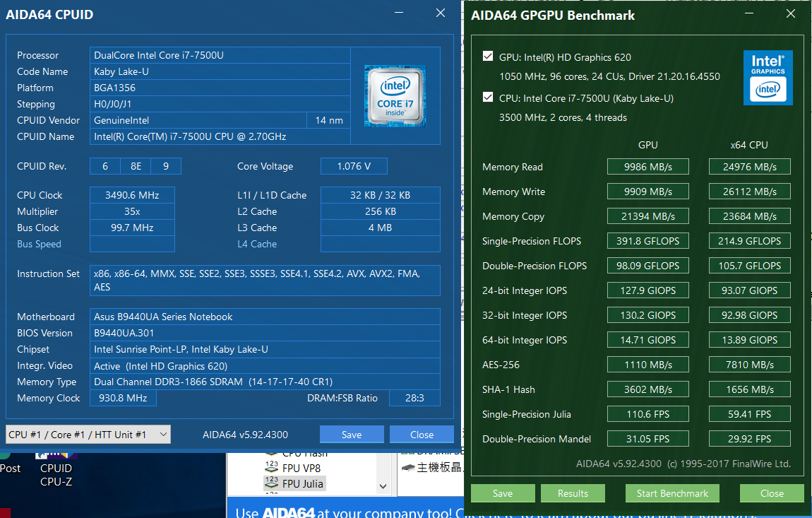Click the Bus Clock value '99.7 MHz'
Screen dimensions: 812x518
[x=132, y=228]
